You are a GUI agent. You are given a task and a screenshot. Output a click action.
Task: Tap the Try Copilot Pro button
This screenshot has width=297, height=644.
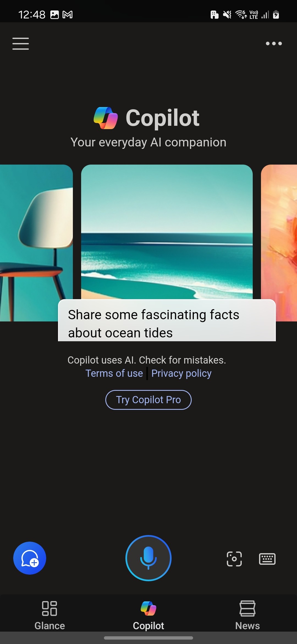[x=148, y=400]
